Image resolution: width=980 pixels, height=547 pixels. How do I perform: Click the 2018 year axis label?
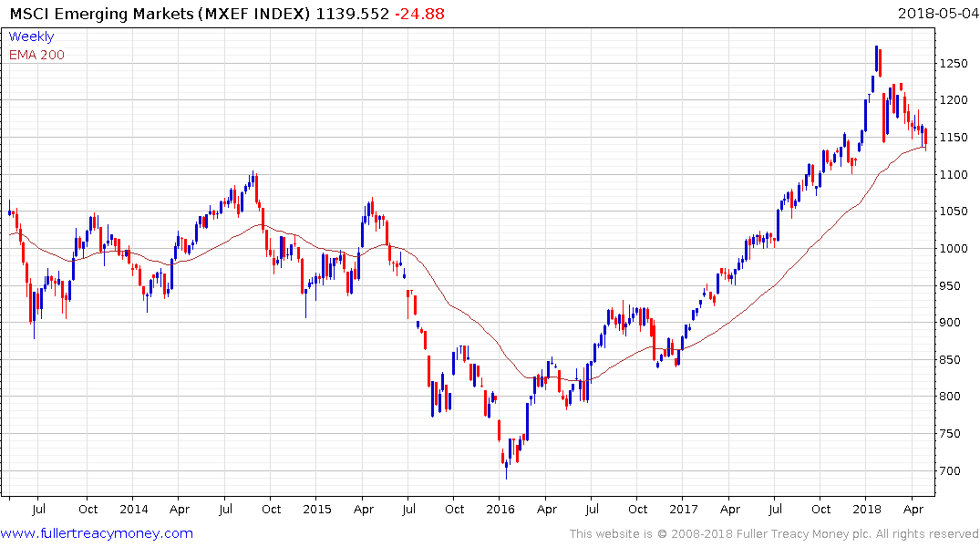[x=867, y=509]
